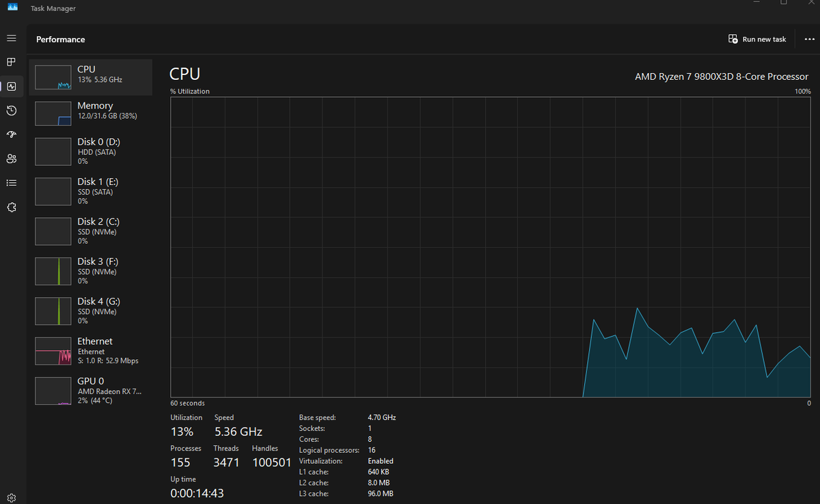Click the Processes count 155
The width and height of the screenshot is (820, 504).
click(x=180, y=462)
